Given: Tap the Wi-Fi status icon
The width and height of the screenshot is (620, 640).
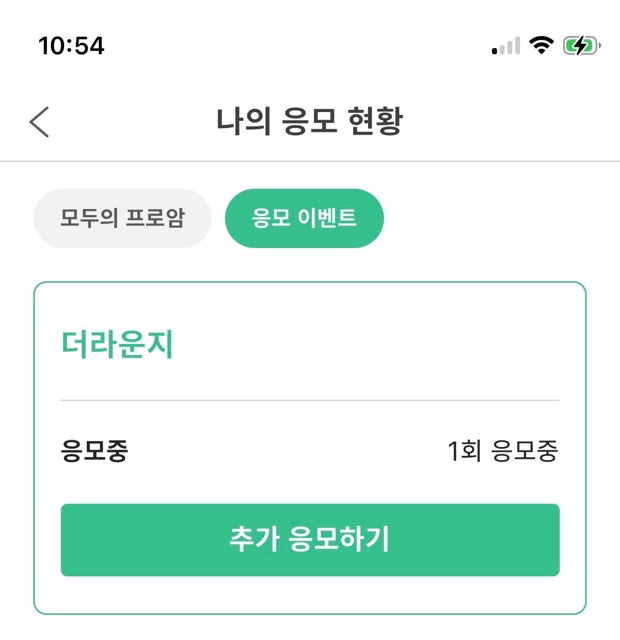Looking at the screenshot, I should pos(542,45).
